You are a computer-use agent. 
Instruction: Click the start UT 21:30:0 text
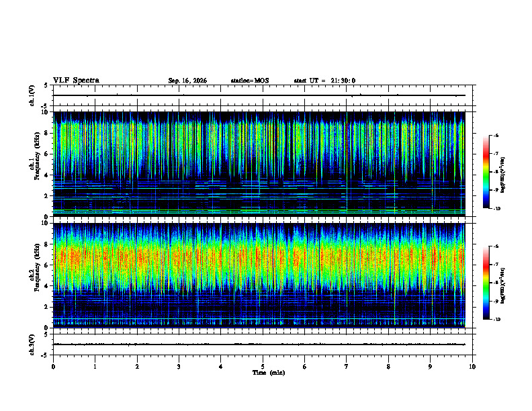324,81
